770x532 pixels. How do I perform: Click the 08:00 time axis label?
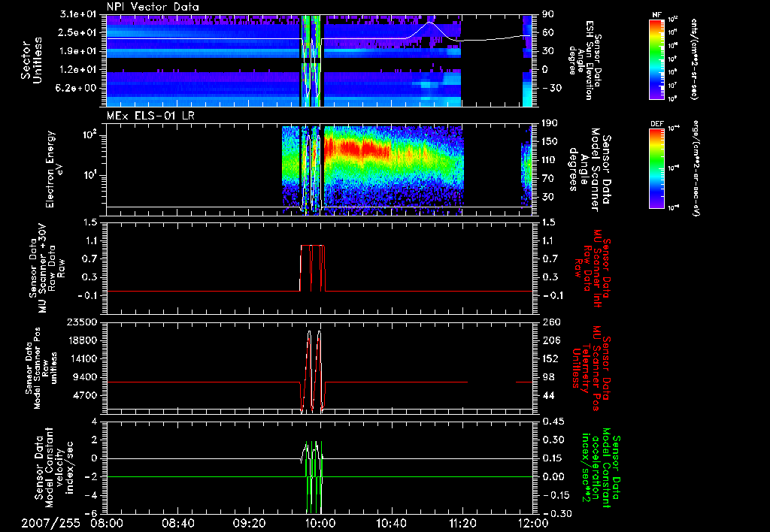click(x=107, y=523)
